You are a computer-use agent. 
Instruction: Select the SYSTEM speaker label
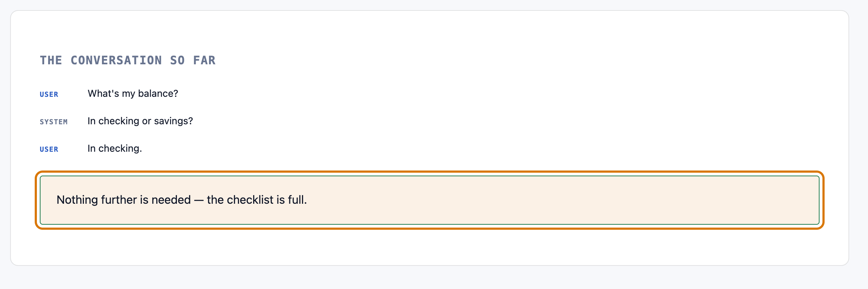click(x=54, y=122)
